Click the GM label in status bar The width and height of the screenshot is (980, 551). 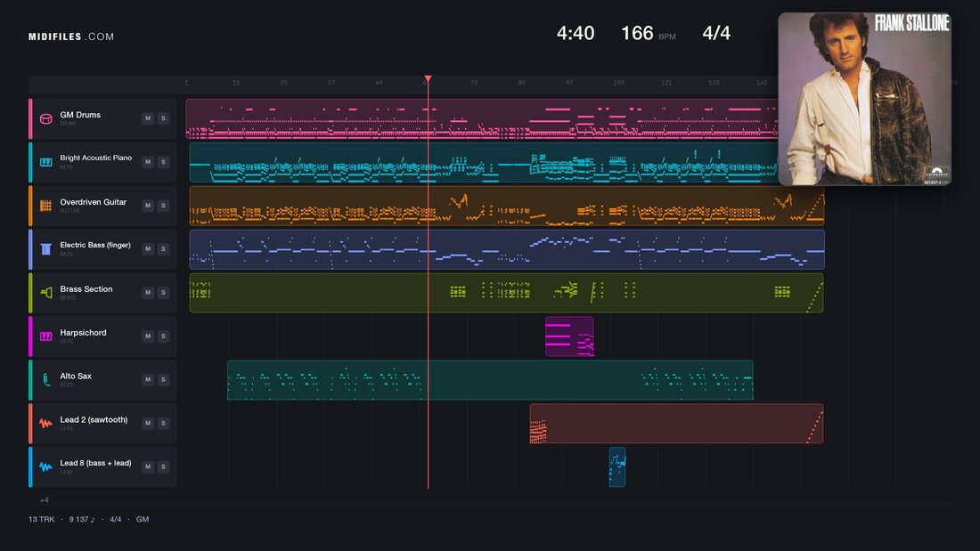pyautogui.click(x=143, y=519)
